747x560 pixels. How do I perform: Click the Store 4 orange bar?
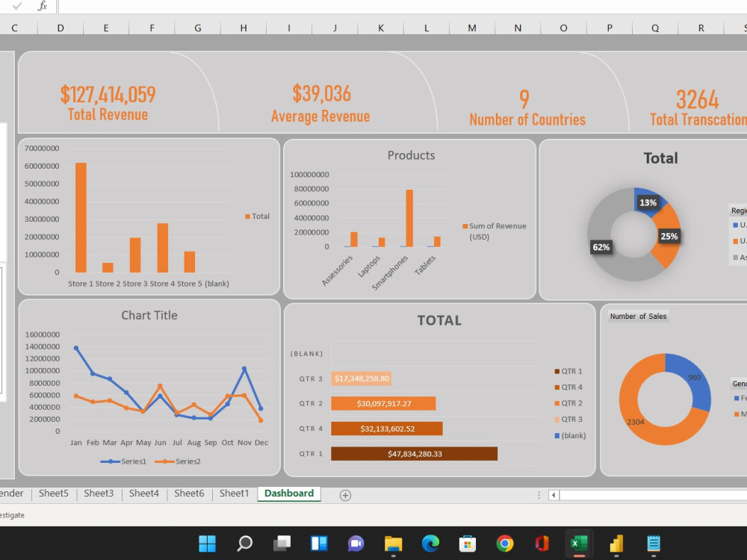coord(162,248)
